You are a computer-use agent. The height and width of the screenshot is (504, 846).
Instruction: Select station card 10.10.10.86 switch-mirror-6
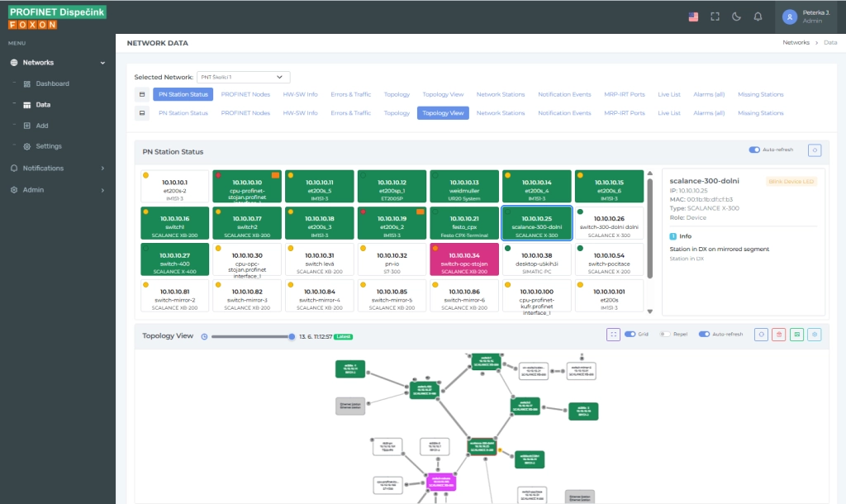point(464,296)
